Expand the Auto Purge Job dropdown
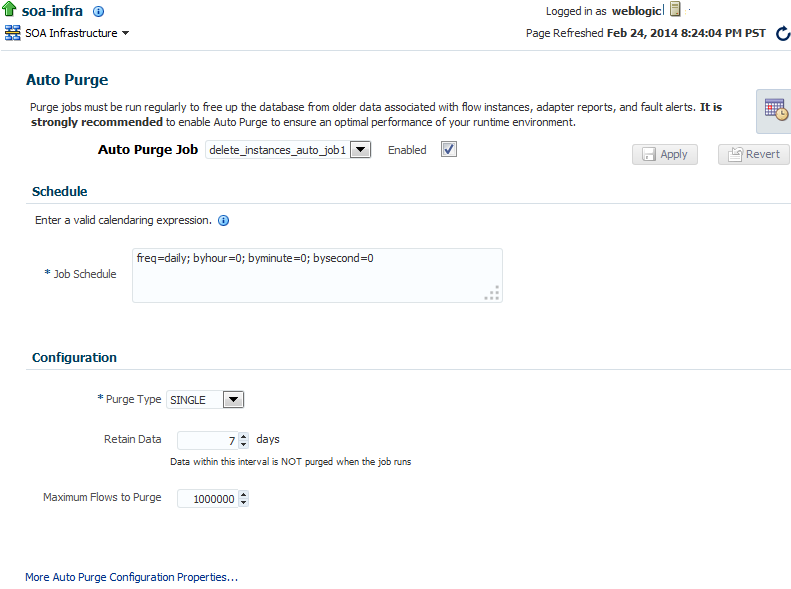Image resolution: width=791 pixels, height=589 pixels. pos(360,150)
